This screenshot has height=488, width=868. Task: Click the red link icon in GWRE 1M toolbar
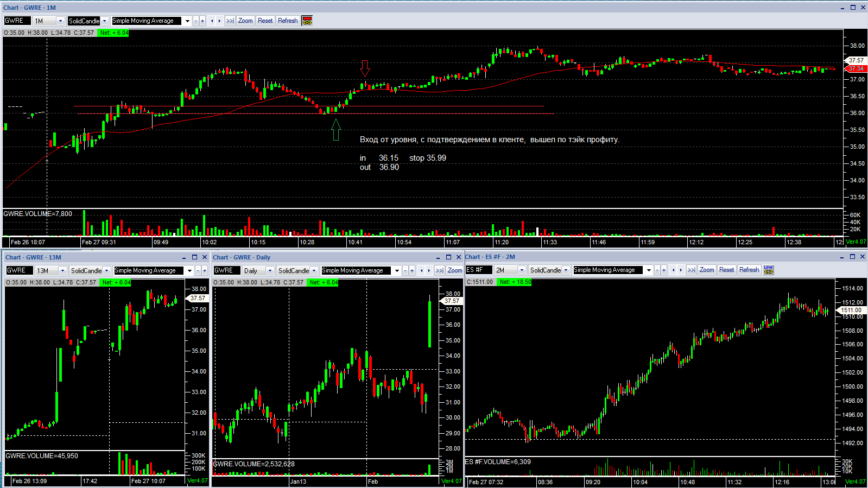pos(307,21)
